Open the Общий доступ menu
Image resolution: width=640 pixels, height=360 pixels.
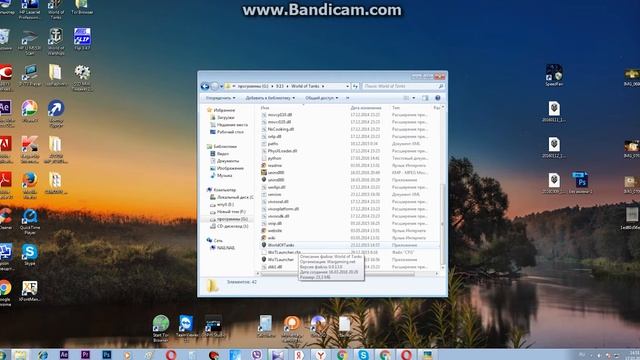322,98
